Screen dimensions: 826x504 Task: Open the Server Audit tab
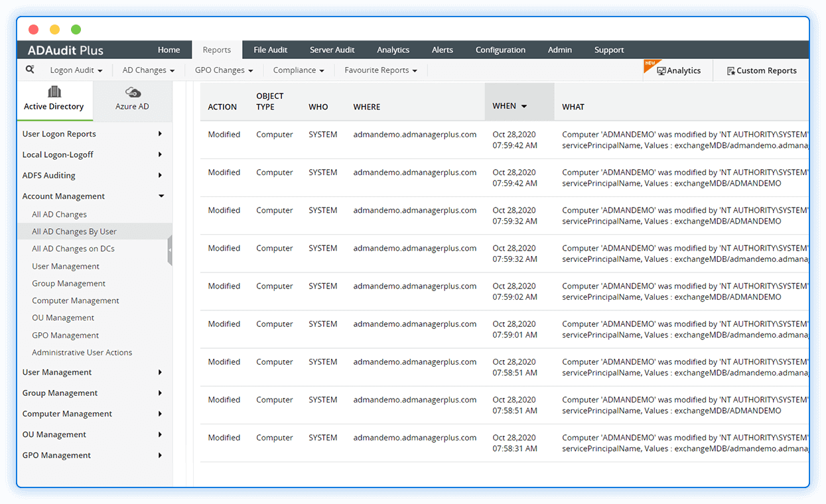pyautogui.click(x=332, y=50)
